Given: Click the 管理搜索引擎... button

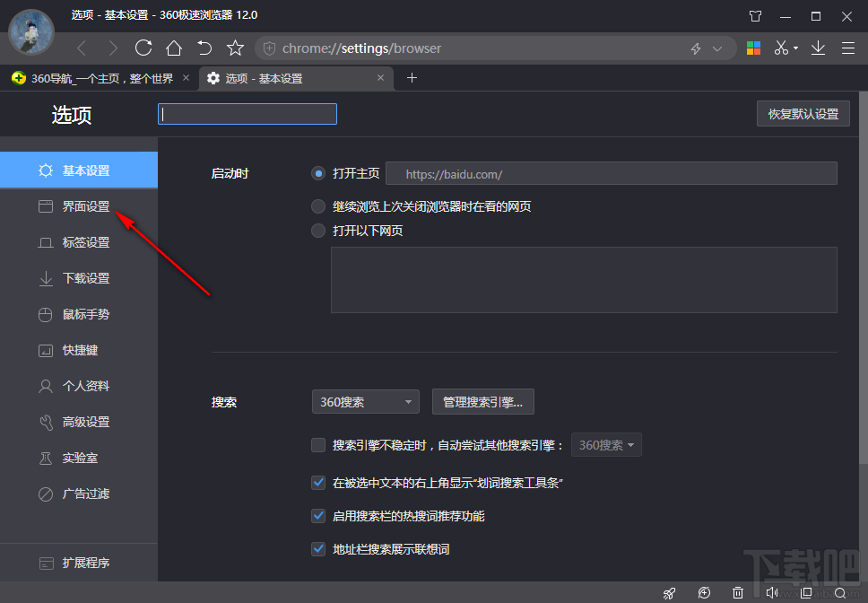Looking at the screenshot, I should 482,402.
